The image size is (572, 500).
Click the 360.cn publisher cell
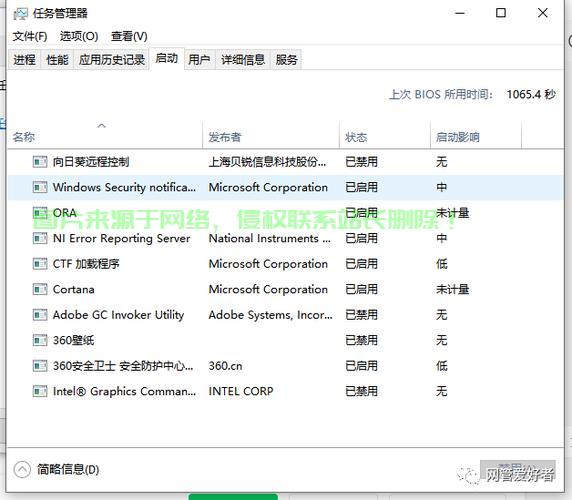225,366
